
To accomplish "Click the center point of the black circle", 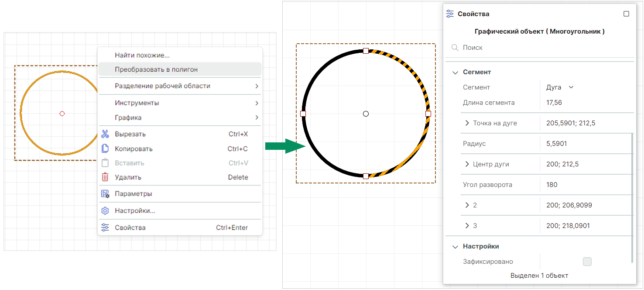I will [366, 114].
